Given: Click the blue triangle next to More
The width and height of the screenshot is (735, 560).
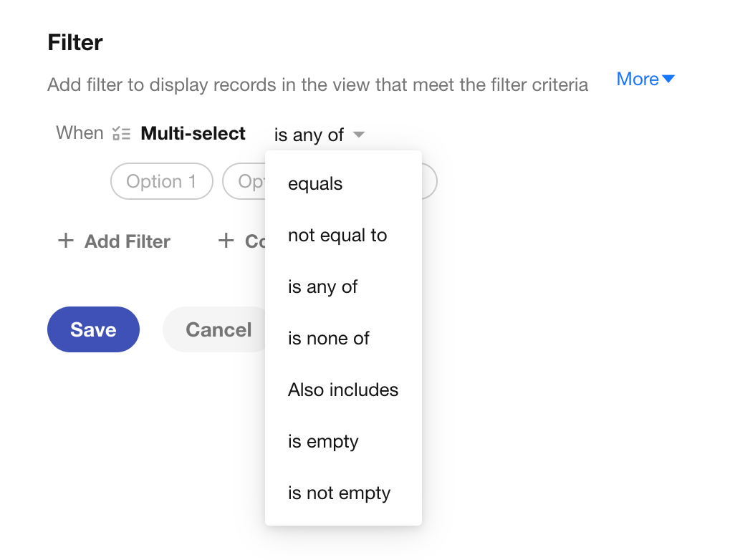Looking at the screenshot, I should pos(668,79).
